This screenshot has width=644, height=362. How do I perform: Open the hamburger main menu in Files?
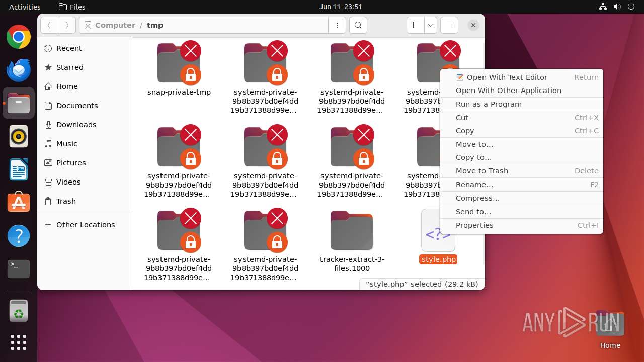(x=449, y=25)
